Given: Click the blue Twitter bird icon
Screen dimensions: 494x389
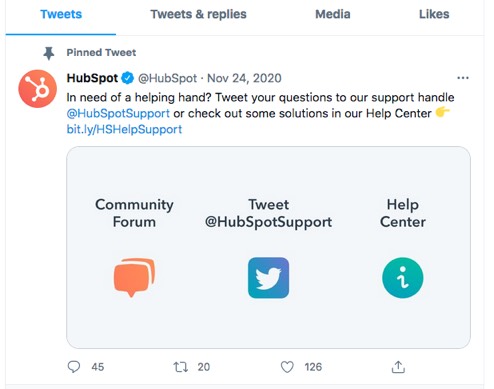Looking at the screenshot, I should tap(268, 278).
